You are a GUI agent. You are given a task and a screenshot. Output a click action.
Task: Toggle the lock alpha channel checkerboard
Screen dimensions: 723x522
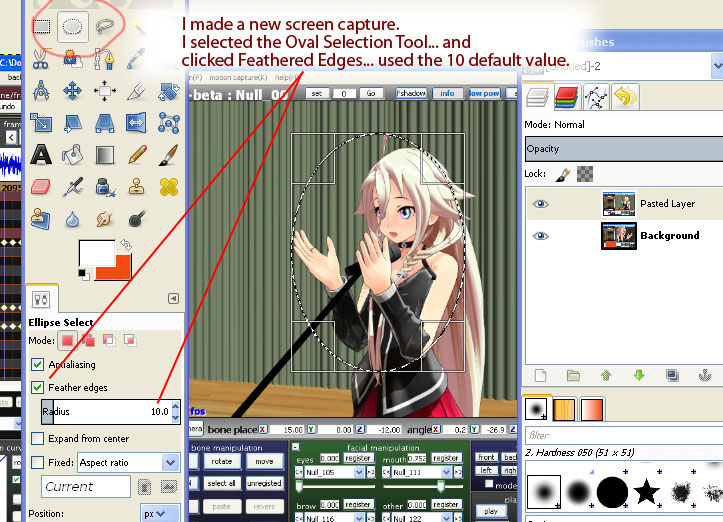585,174
